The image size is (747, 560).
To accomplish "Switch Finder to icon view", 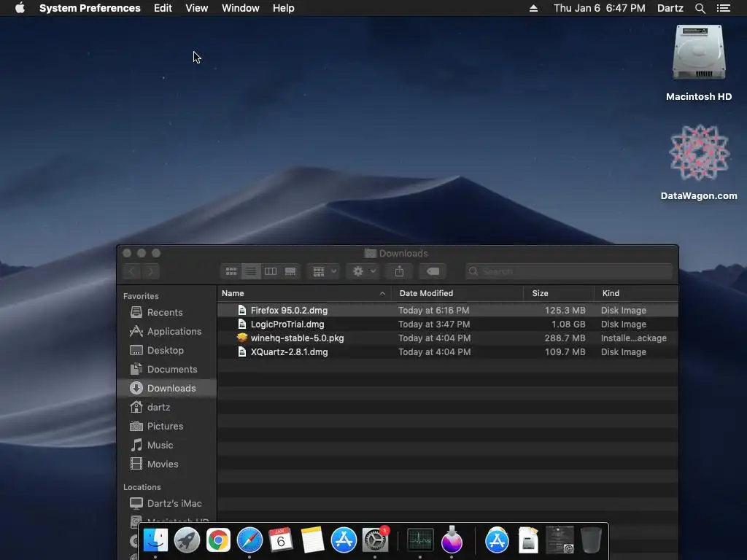I will click(x=231, y=271).
